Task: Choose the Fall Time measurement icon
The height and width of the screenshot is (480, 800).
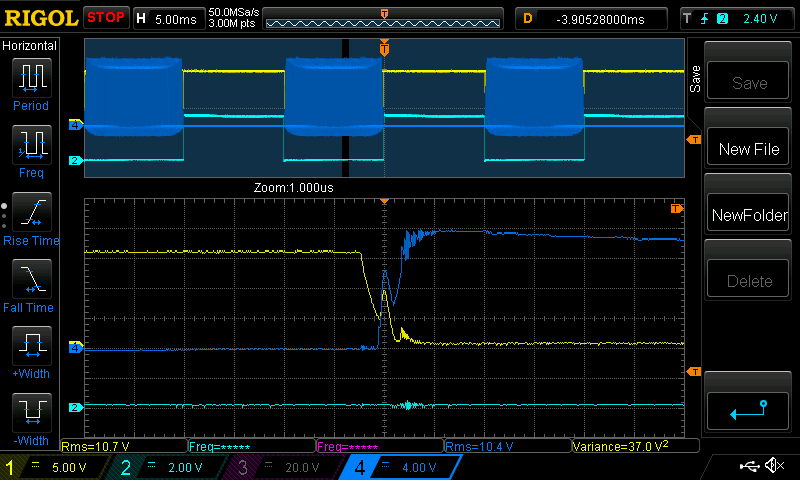Action: pos(31,279)
